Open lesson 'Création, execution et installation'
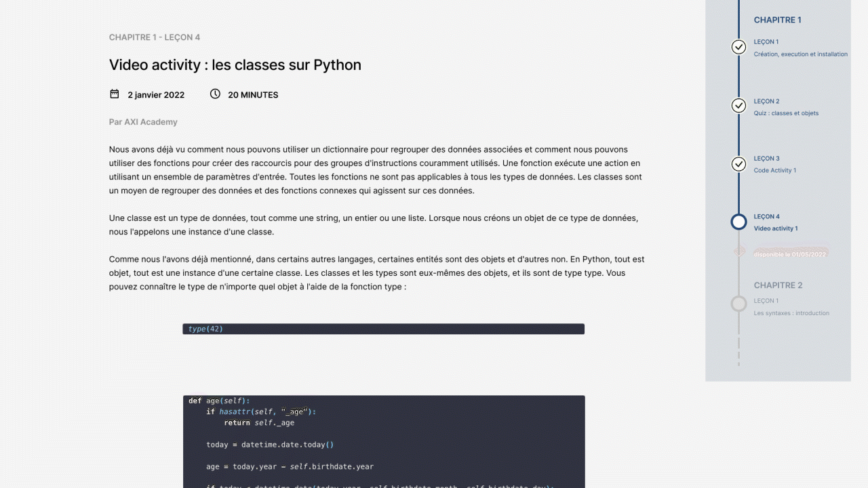 coord(800,54)
